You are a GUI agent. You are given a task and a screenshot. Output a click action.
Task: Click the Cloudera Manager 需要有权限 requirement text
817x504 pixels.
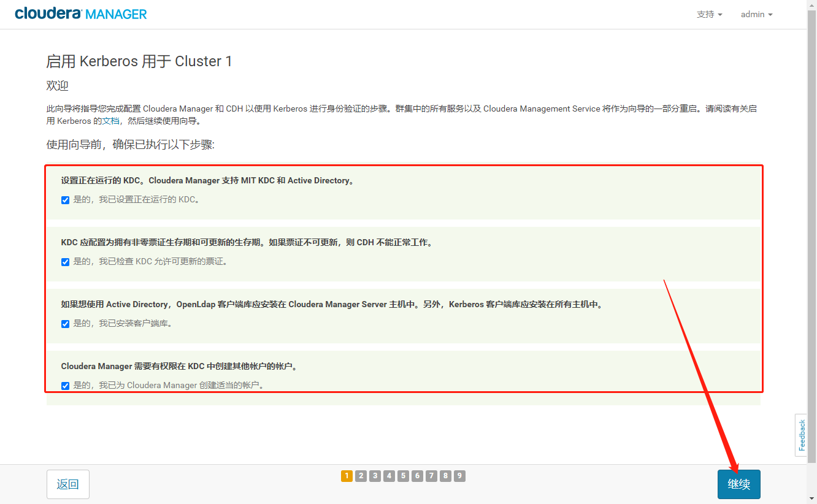[181, 367]
